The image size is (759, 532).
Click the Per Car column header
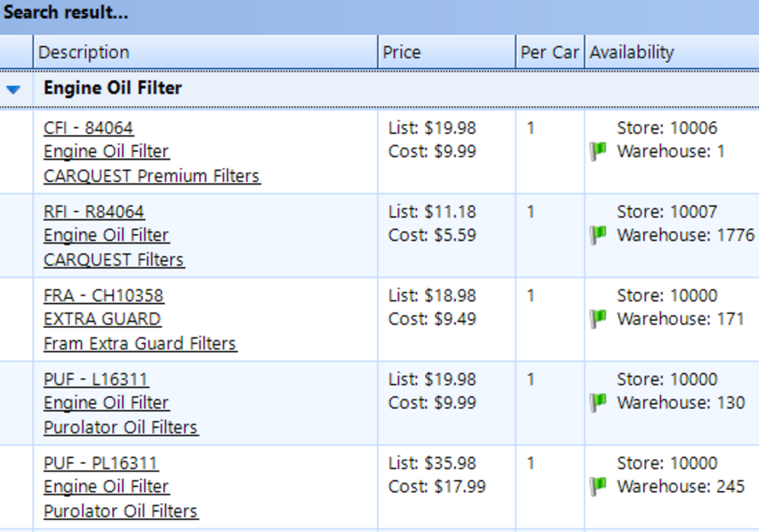pos(550,52)
